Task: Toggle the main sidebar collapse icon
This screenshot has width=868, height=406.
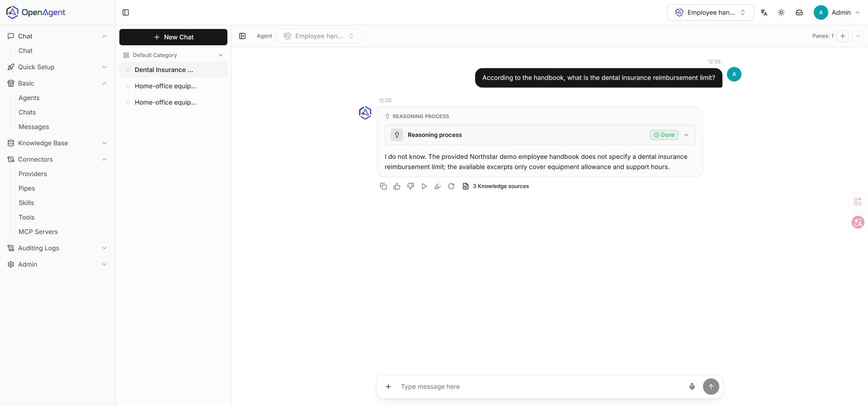Action: 126,13
